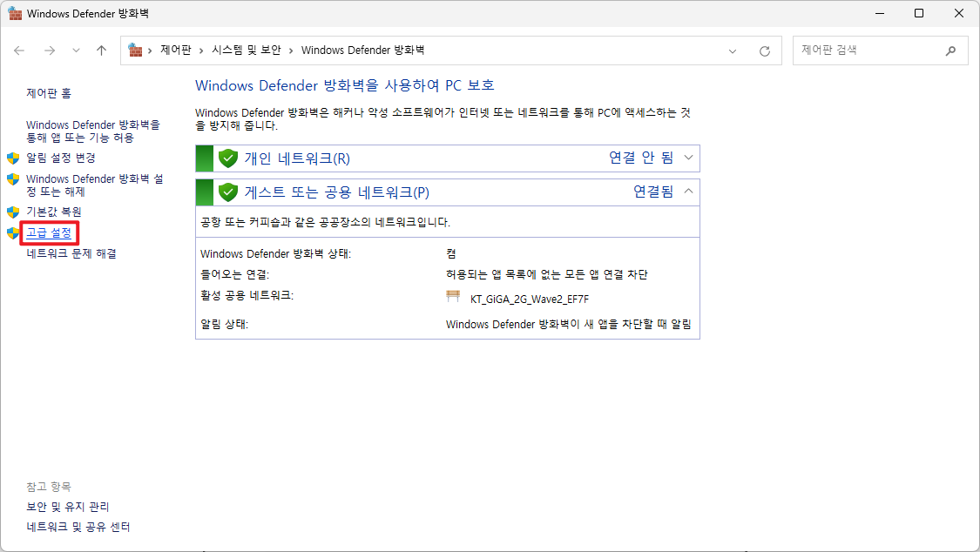The image size is (980, 552).
Task: Go forward using the forward arrow
Action: click(50, 50)
